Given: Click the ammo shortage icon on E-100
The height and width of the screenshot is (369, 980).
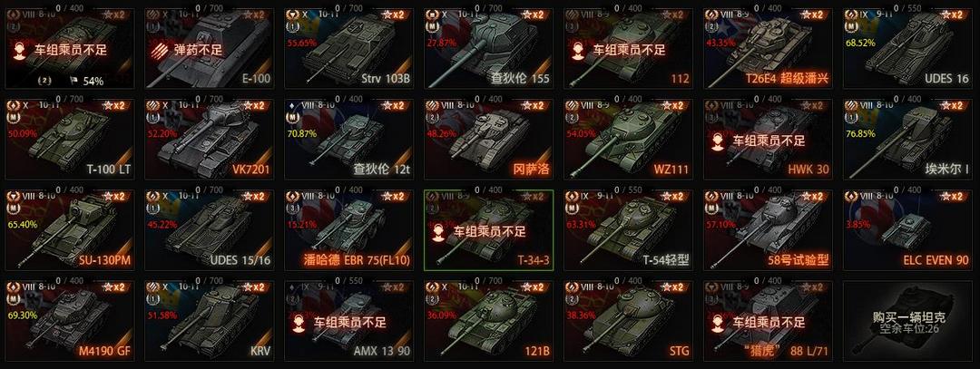Looking at the screenshot, I should [158, 51].
